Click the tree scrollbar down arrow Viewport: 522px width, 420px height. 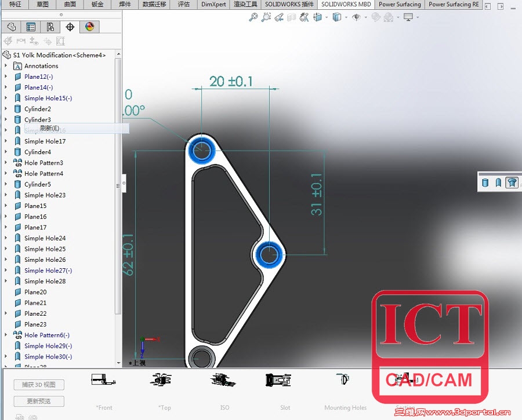pyautogui.click(x=118, y=363)
